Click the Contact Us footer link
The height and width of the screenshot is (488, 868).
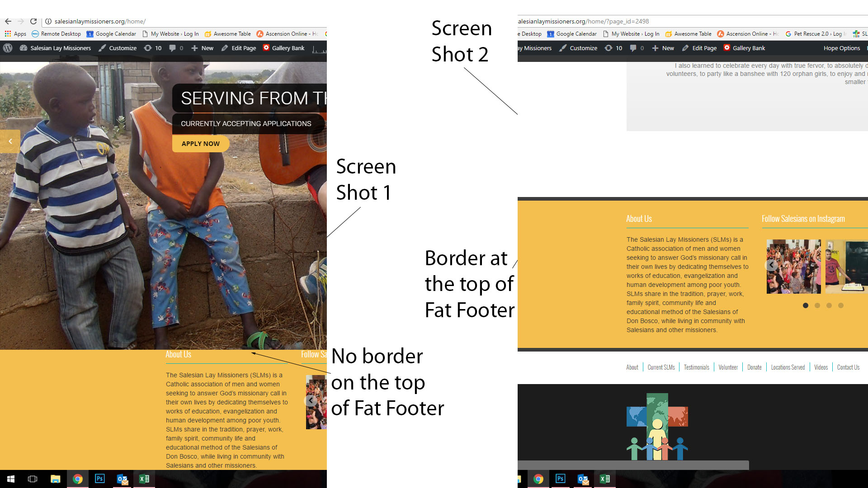click(848, 367)
